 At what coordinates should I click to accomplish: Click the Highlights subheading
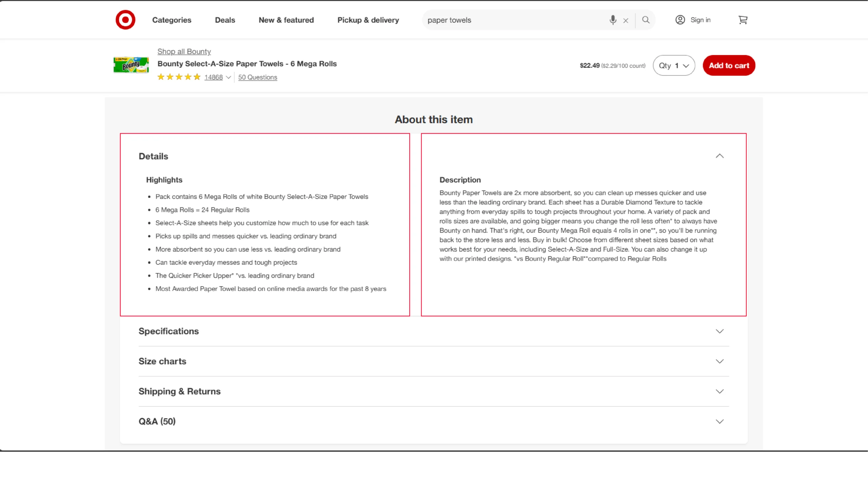pos(164,180)
